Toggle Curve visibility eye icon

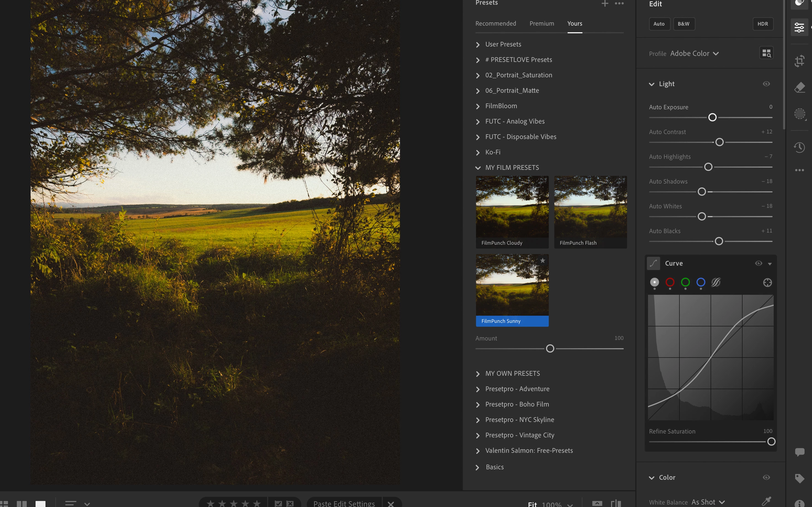click(758, 263)
